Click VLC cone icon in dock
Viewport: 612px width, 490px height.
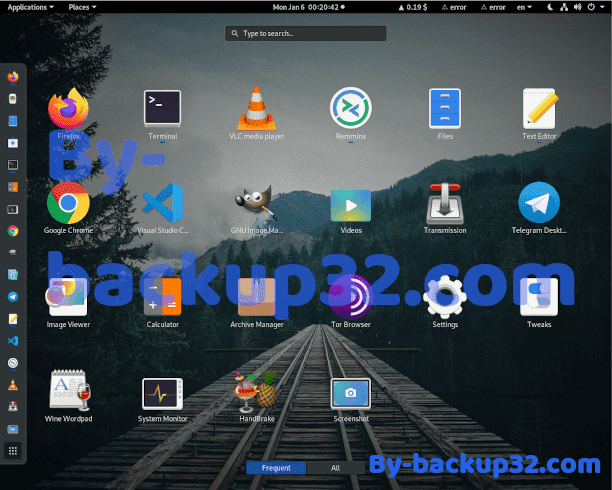13,385
